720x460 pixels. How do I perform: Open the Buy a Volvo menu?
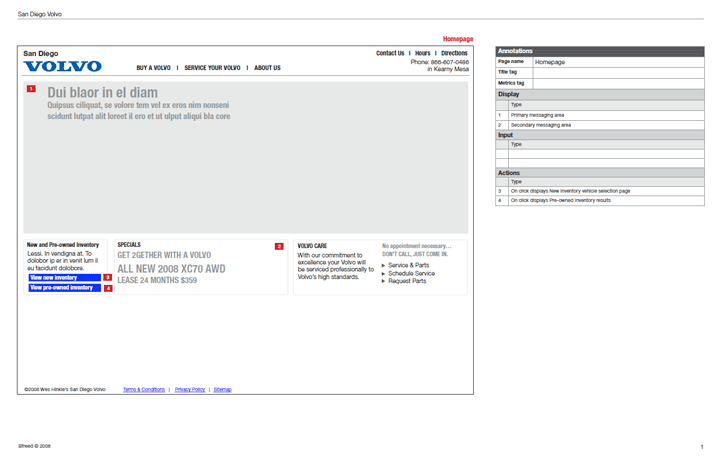click(x=153, y=68)
